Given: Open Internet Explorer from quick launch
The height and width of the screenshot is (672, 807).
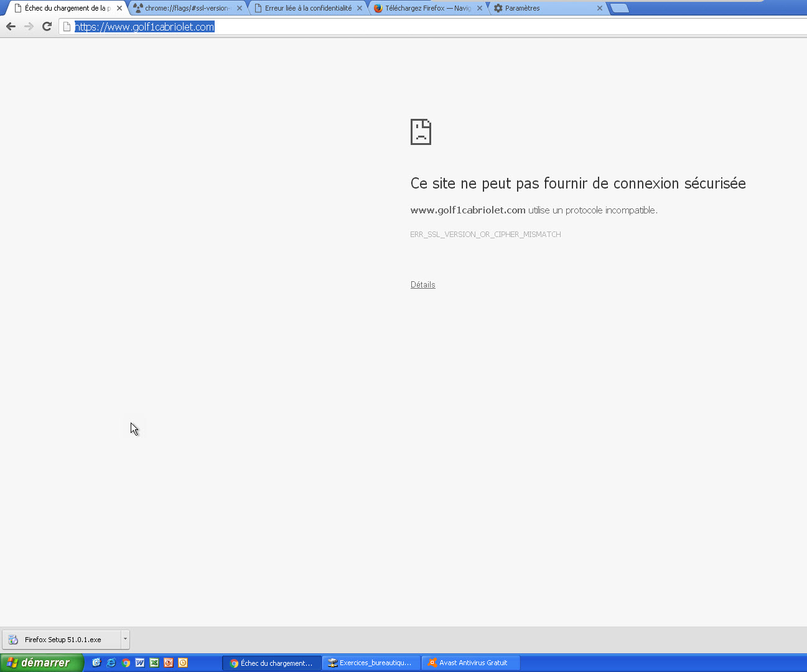Looking at the screenshot, I should [111, 663].
